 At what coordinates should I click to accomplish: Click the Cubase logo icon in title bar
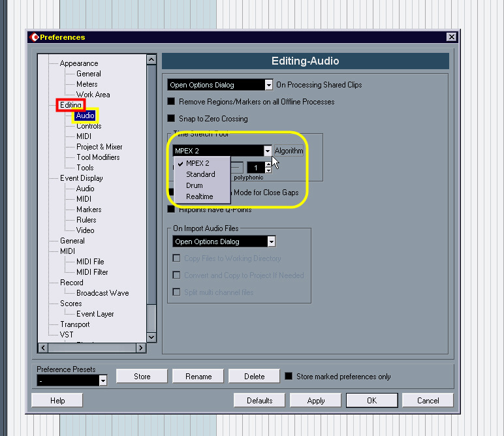[x=34, y=37]
